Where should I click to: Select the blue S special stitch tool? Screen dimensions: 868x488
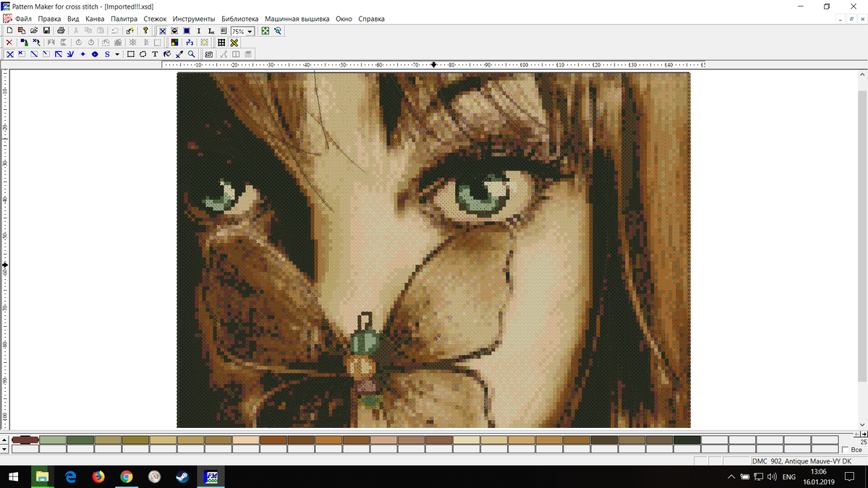coord(107,54)
